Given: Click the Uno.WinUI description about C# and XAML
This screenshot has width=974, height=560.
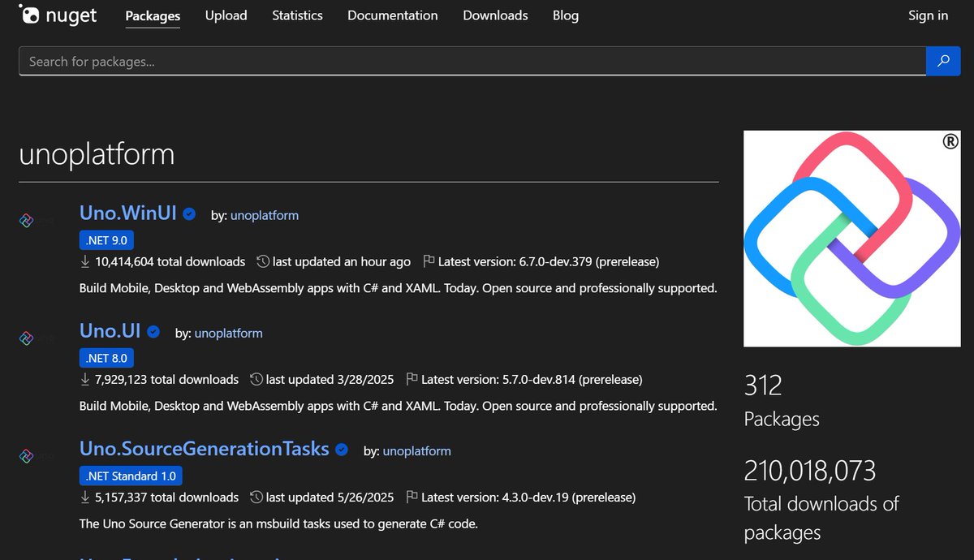Looking at the screenshot, I should point(399,288).
